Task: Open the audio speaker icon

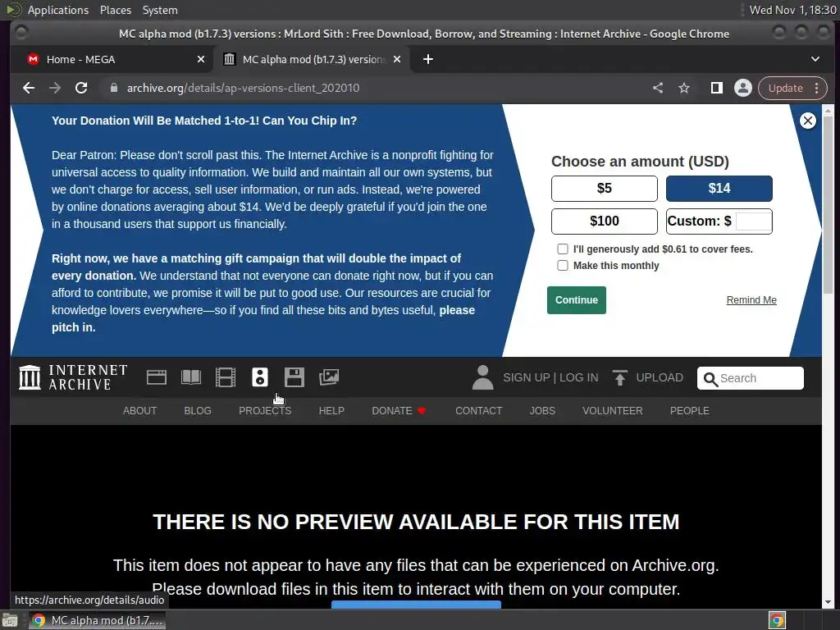Action: [x=260, y=377]
